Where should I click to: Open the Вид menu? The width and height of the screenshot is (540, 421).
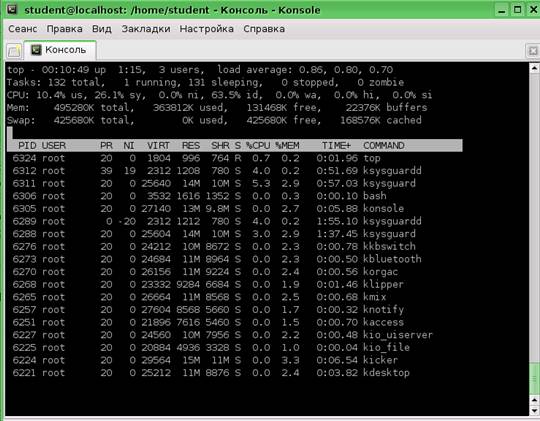click(102, 29)
